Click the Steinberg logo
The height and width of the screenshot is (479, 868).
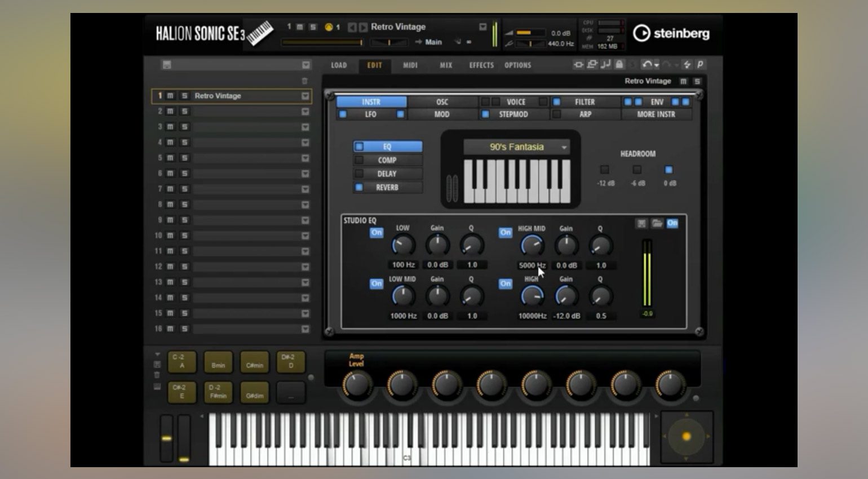[671, 33]
